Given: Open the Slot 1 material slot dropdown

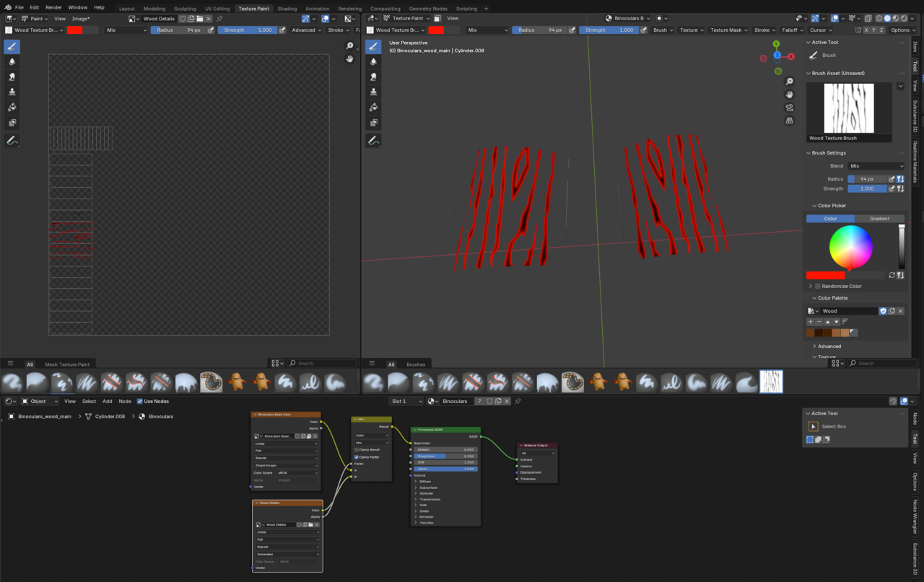Looking at the screenshot, I should [406, 401].
